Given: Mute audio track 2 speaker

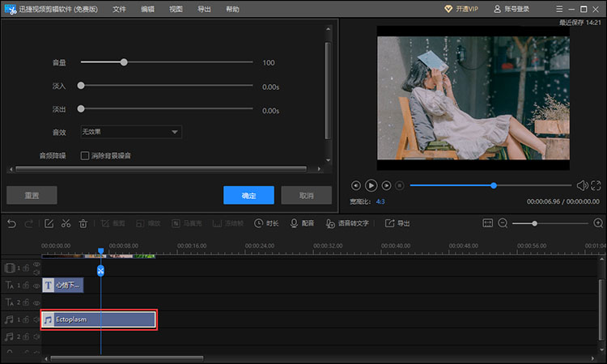Looking at the screenshot, I should [x=36, y=336].
